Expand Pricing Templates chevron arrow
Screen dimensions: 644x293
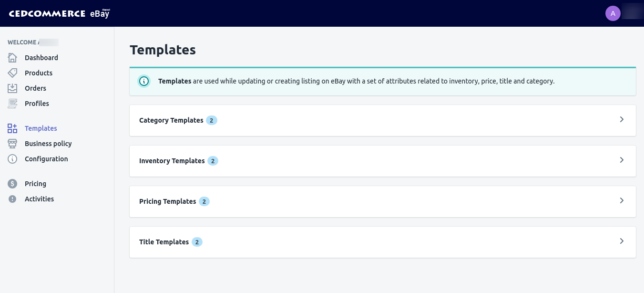click(x=622, y=200)
